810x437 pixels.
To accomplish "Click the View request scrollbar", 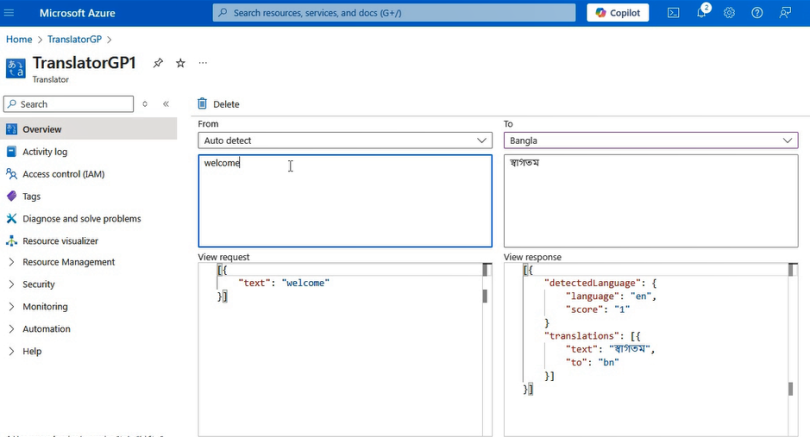I will (x=486, y=349).
